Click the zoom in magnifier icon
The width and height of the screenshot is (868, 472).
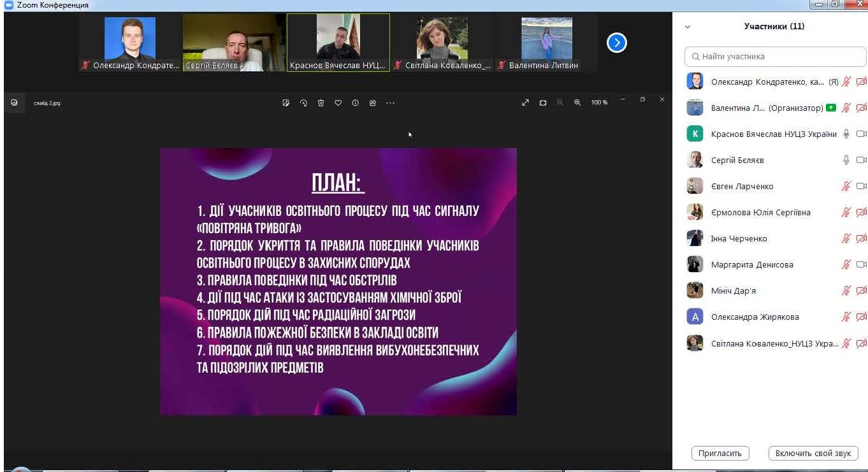(x=577, y=103)
